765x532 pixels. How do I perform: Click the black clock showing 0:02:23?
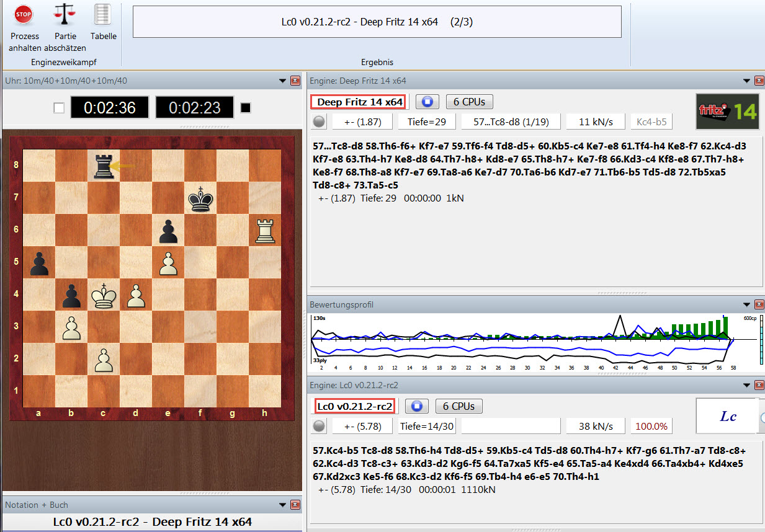pos(195,108)
